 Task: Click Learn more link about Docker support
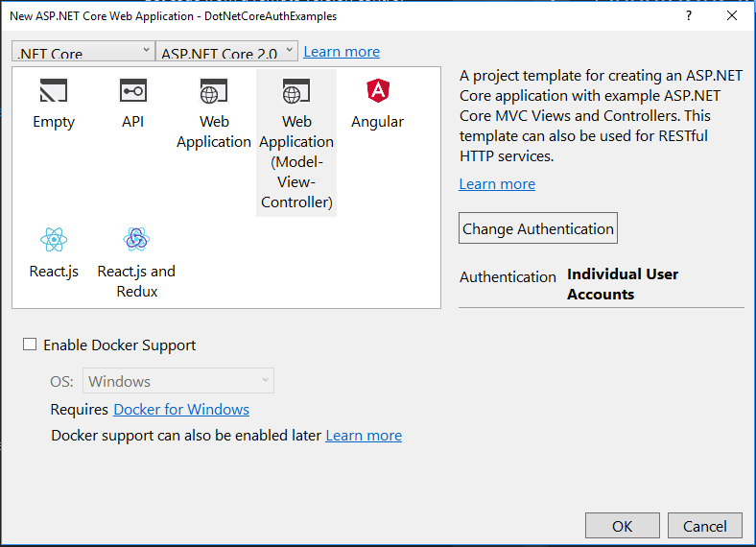(x=364, y=435)
